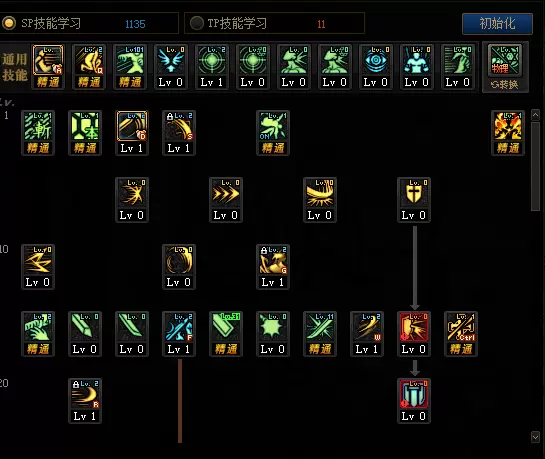
Task: Toggle the 物理 转换 attack type switch
Action: point(505,67)
